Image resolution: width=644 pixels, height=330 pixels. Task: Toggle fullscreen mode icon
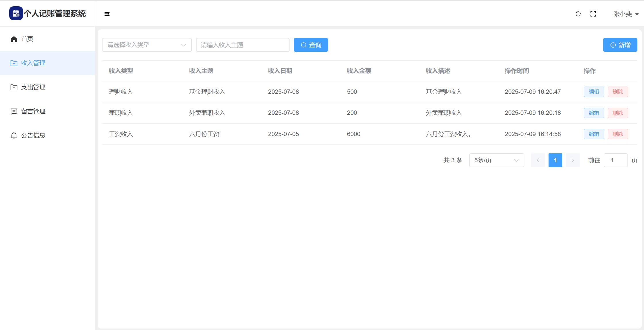tap(593, 14)
